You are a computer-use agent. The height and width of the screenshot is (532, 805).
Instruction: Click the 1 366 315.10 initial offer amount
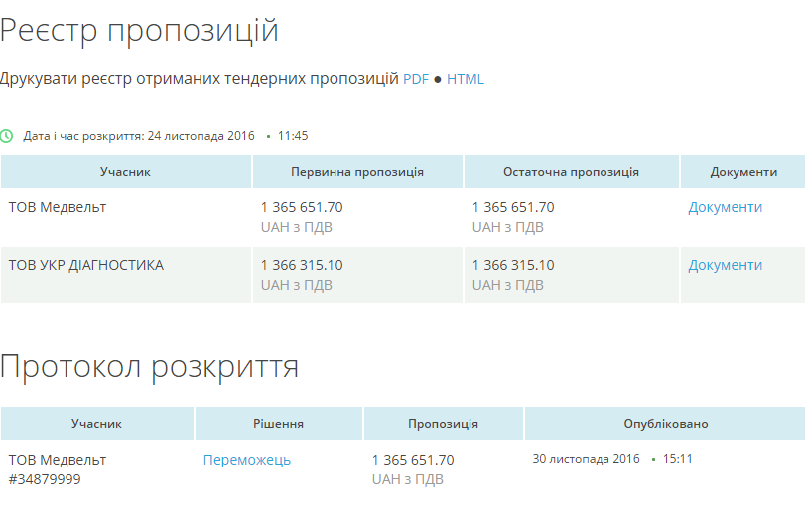(x=302, y=265)
